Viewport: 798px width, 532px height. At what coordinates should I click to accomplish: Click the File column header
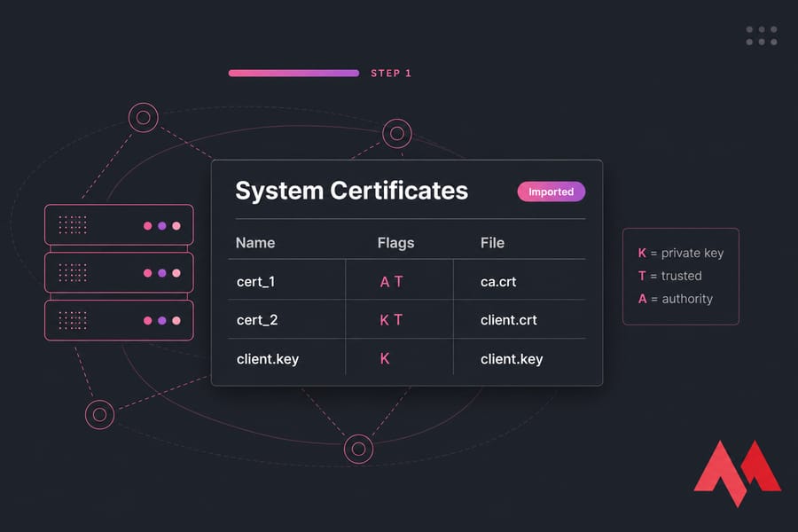(x=492, y=243)
